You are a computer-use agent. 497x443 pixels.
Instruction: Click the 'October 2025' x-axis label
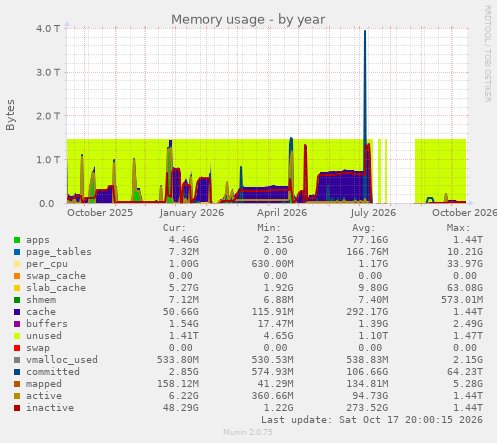click(x=100, y=213)
